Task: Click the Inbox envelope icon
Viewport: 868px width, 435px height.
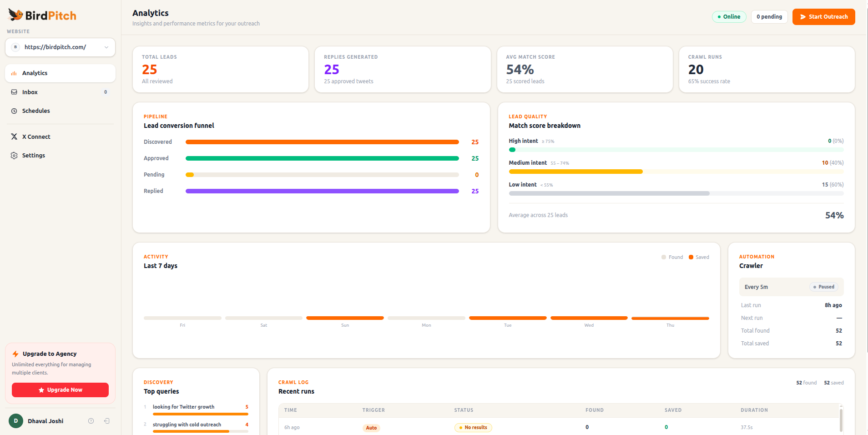Action: click(14, 92)
